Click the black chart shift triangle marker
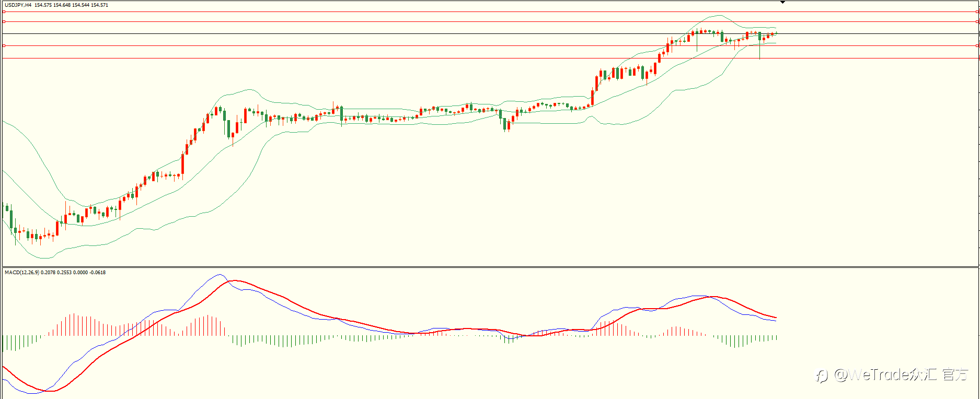Screen dimensions: 980x399 (x=782, y=2)
